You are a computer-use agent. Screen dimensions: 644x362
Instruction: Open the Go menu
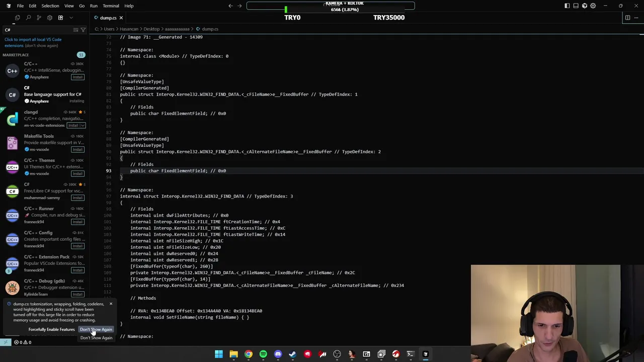82,6
